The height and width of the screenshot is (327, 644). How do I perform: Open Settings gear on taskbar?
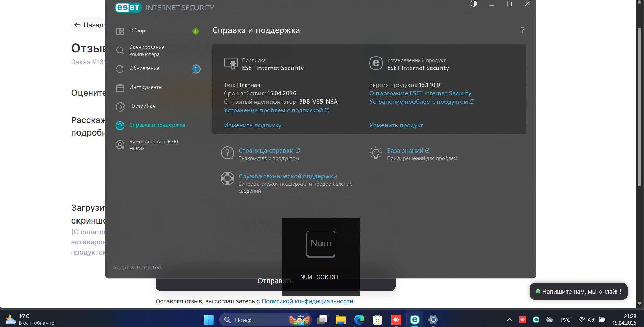[x=433, y=320]
